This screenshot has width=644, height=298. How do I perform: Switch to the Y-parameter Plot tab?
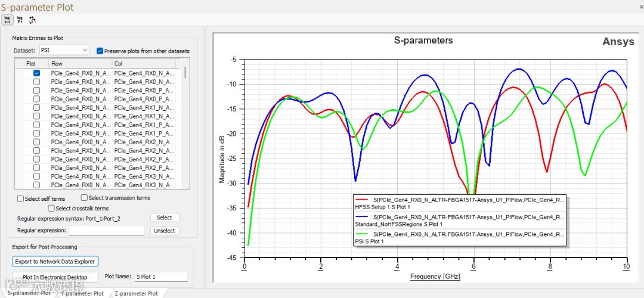coord(82,293)
